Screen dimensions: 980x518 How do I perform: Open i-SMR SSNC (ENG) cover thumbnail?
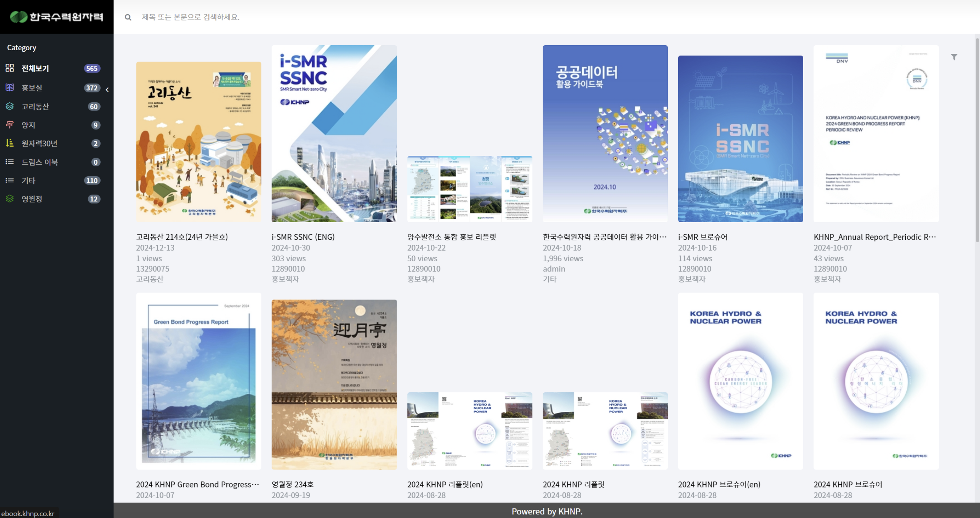click(334, 134)
